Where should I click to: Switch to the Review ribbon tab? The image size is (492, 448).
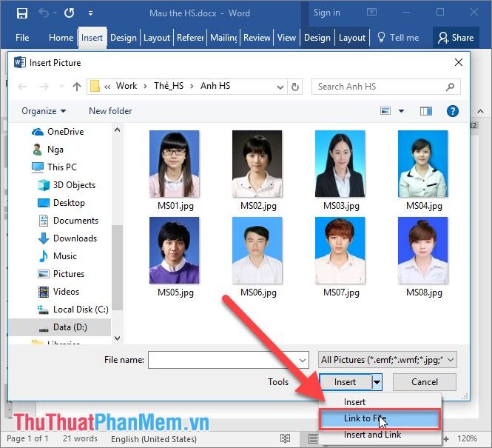click(257, 38)
